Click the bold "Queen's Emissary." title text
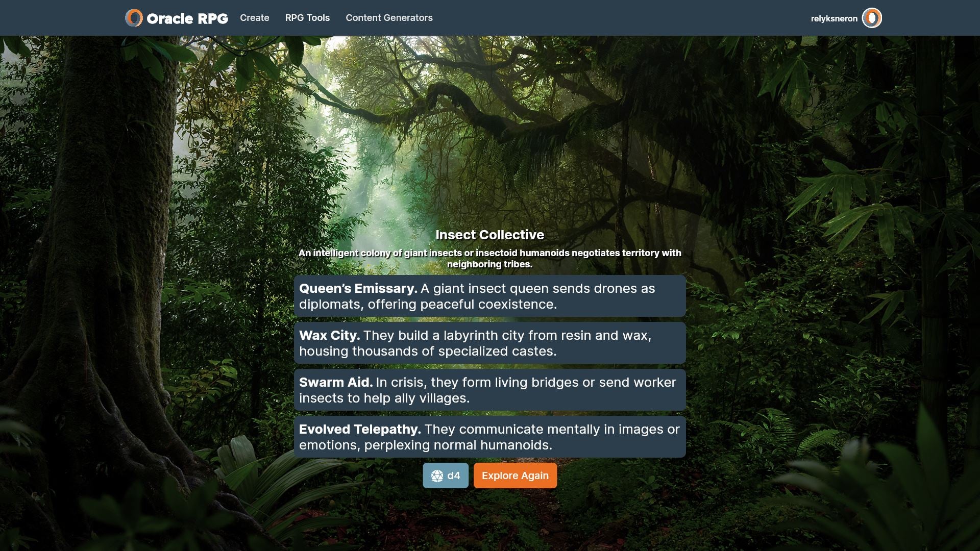This screenshot has width=980, height=551. (x=358, y=288)
